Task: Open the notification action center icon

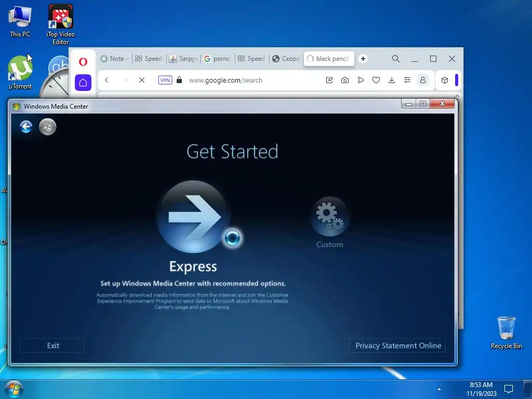Action: pos(509,389)
